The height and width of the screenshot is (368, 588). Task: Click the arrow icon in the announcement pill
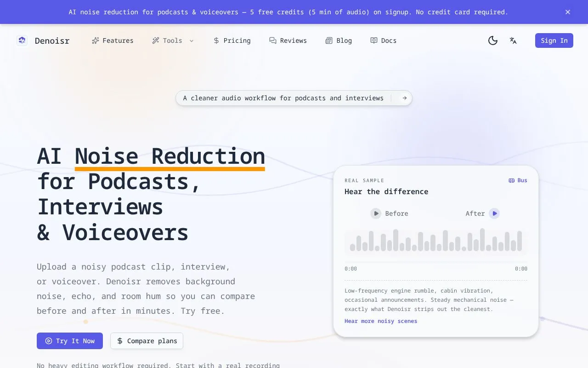click(405, 98)
